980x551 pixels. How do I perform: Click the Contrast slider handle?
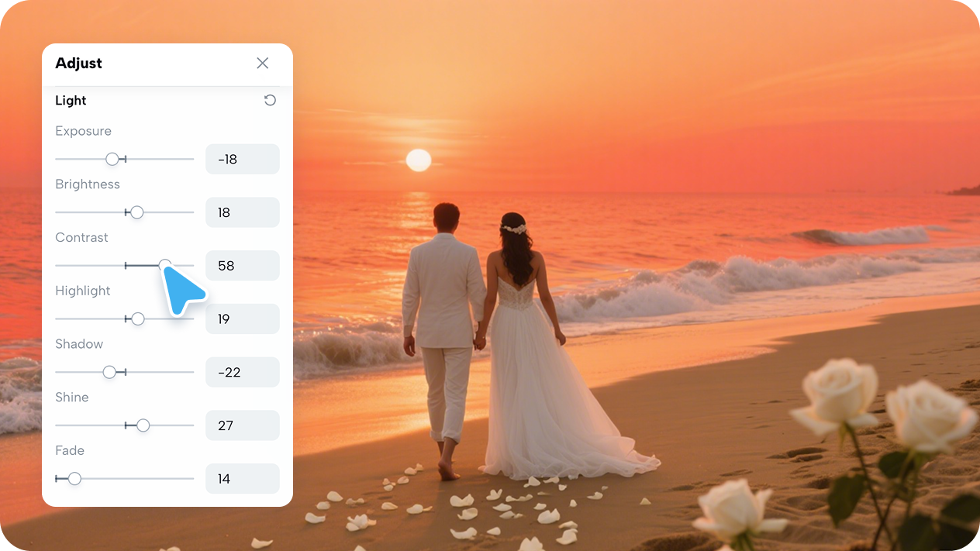165,265
